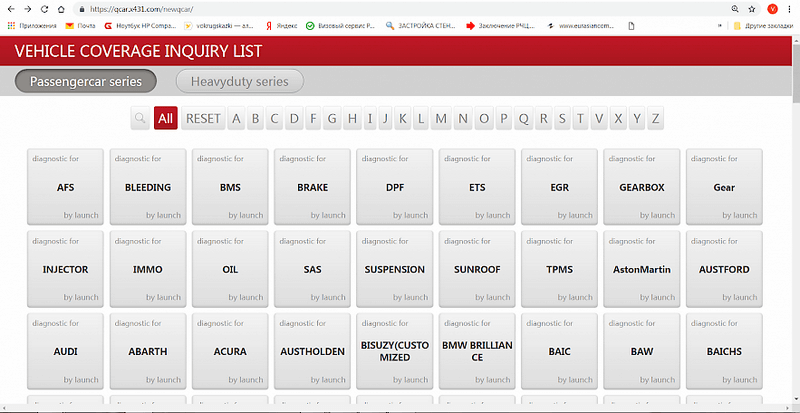Open the GEARBOX diagnostic card
Image resolution: width=800 pixels, height=413 pixels.
pos(642,187)
